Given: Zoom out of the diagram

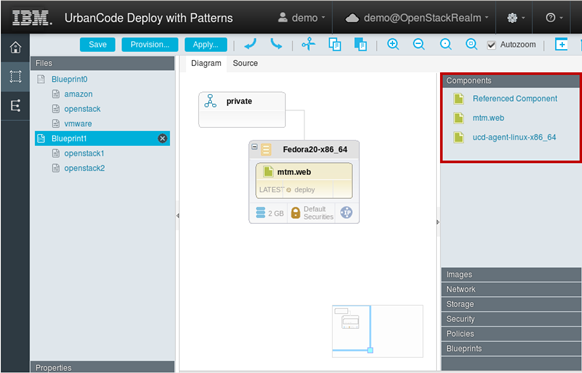Looking at the screenshot, I should (419, 45).
